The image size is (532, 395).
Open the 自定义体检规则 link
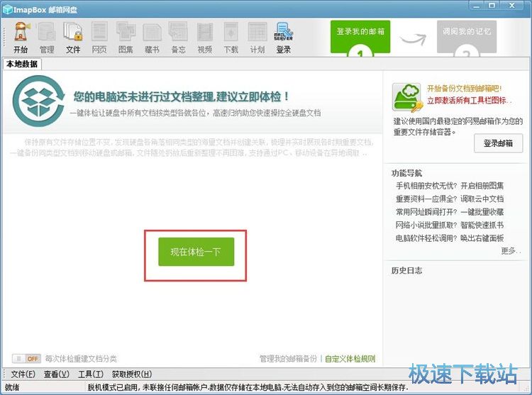pos(350,359)
